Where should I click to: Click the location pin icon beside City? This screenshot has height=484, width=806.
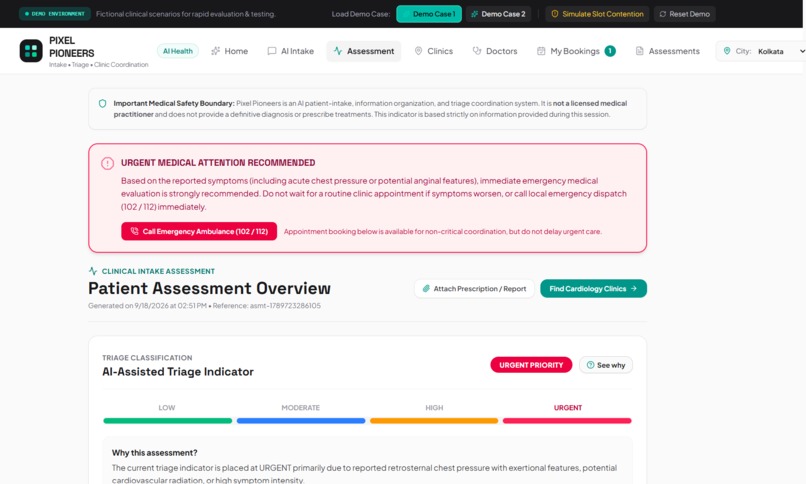point(727,51)
